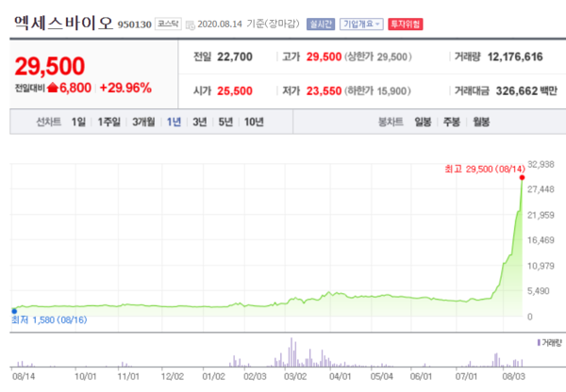This screenshot has height=392, width=566.
Task: Click the red 최고 peak marker dot
Action: coord(522,177)
